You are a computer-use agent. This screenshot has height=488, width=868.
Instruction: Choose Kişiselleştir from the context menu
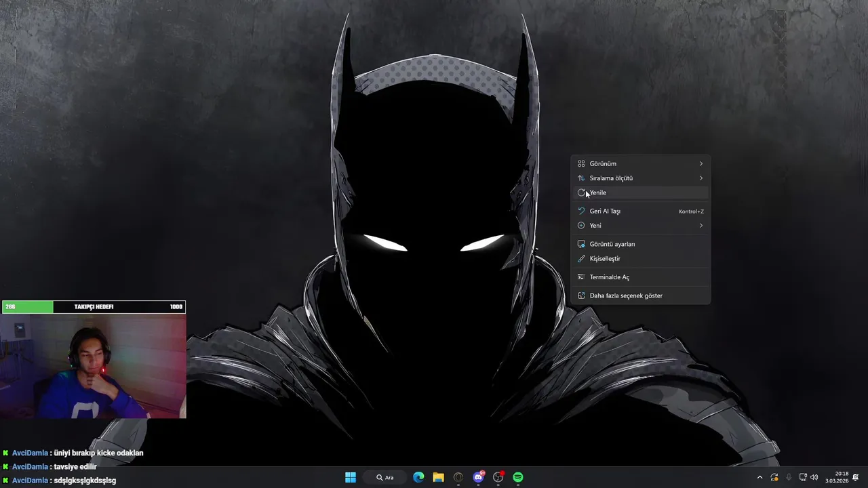641,259
